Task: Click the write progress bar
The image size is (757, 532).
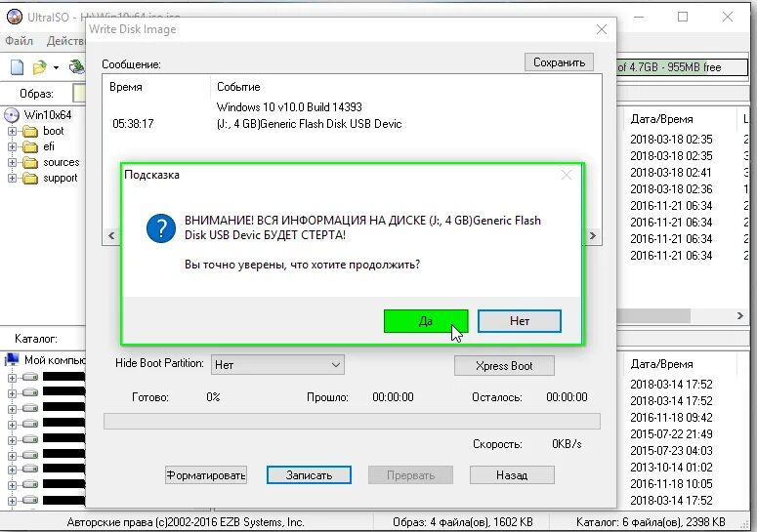Action: [x=352, y=421]
